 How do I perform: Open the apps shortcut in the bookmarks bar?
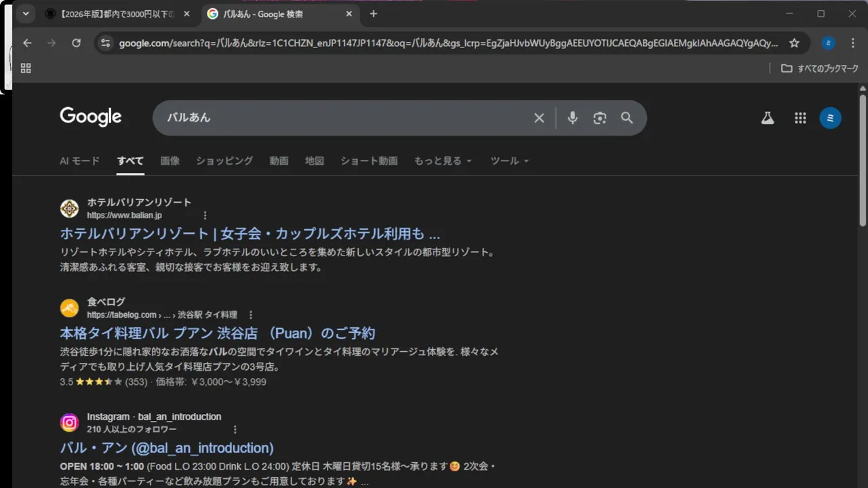(x=26, y=68)
